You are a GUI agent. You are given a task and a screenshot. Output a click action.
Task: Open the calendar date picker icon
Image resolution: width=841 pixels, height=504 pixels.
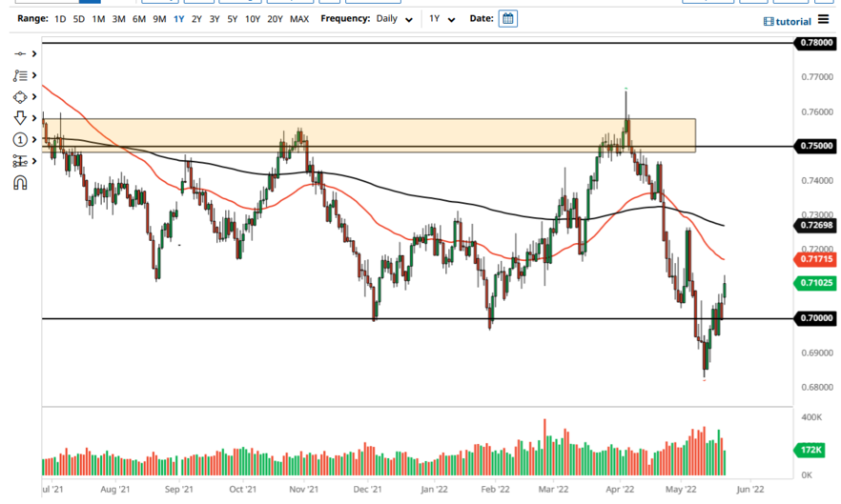pyautogui.click(x=508, y=19)
